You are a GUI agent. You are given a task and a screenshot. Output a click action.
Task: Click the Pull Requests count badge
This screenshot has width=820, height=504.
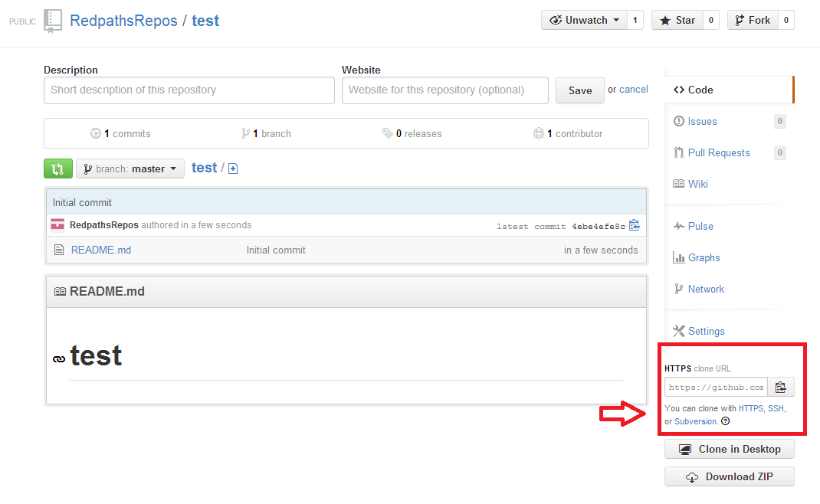coord(779,152)
